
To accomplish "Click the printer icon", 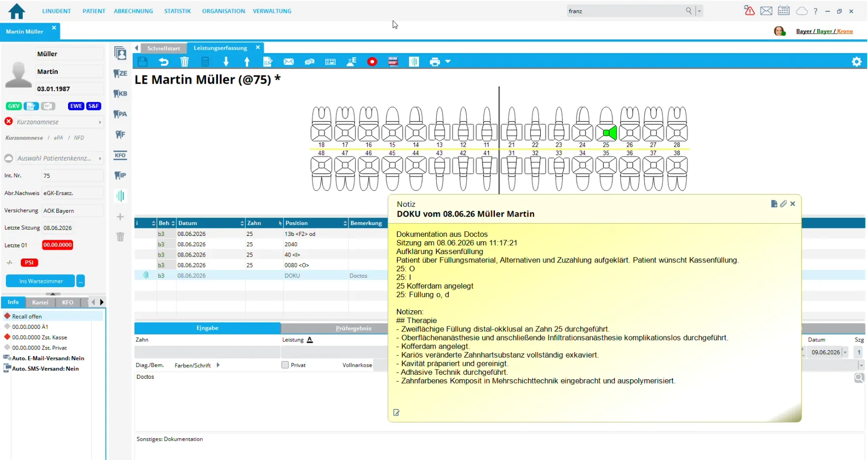I will [434, 62].
